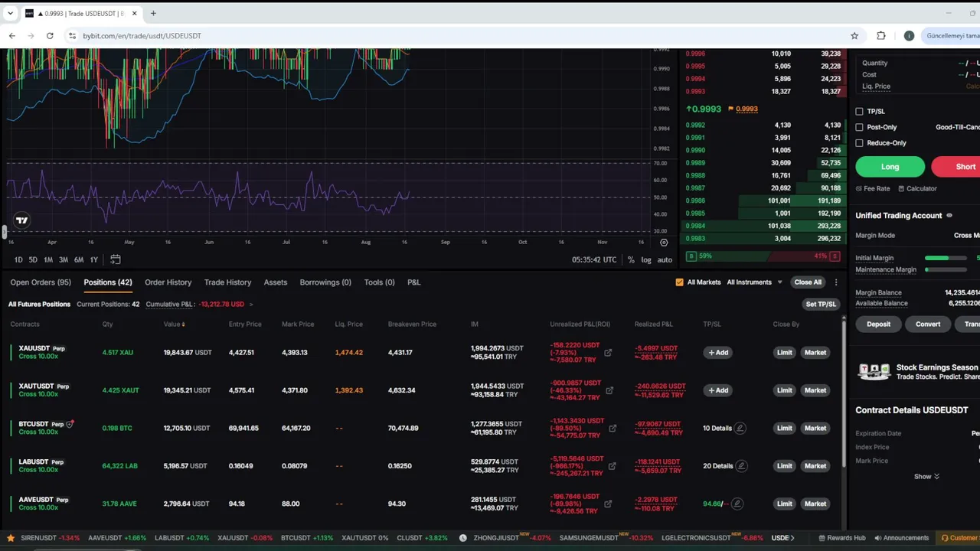Switch to the Assets tab

(x=276, y=282)
